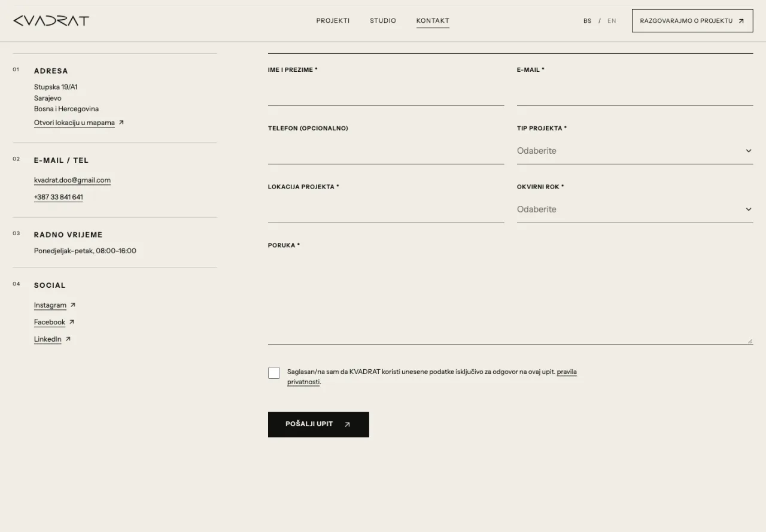
Task: Tick the privacy consent checkbox
Action: [274, 373]
